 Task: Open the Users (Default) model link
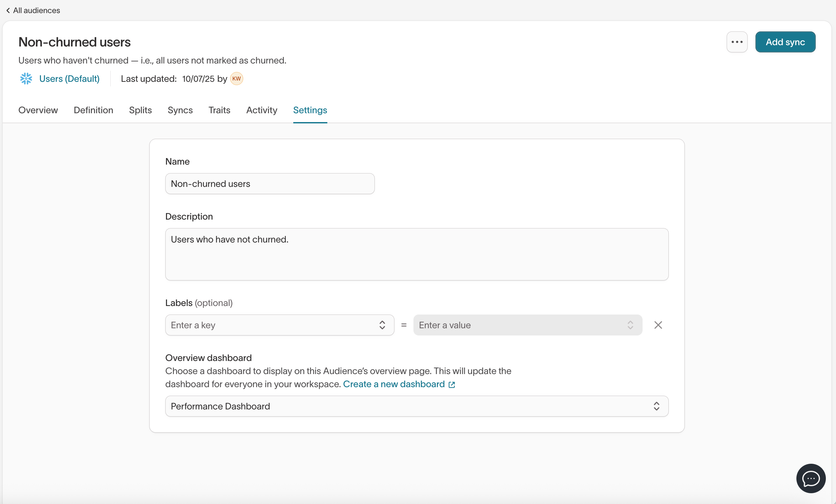click(69, 79)
